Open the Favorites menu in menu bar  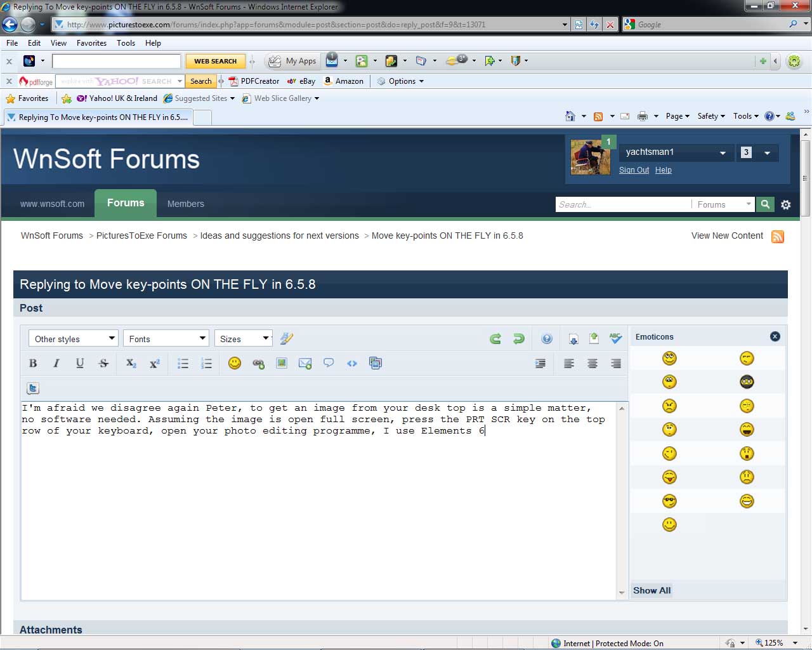click(91, 43)
